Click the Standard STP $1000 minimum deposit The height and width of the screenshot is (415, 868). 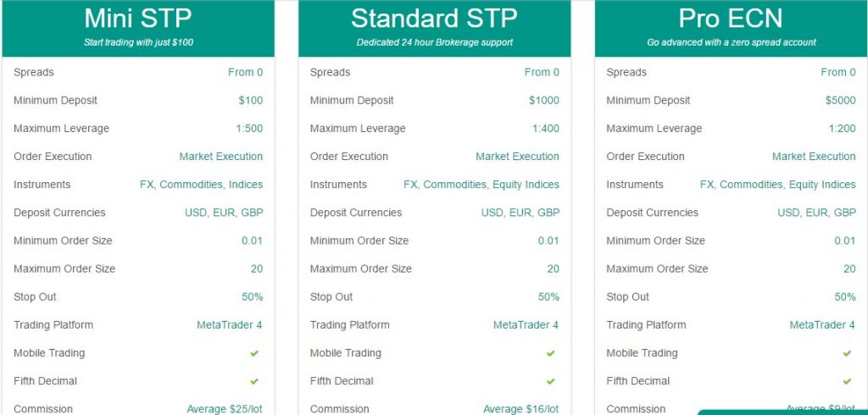click(544, 101)
